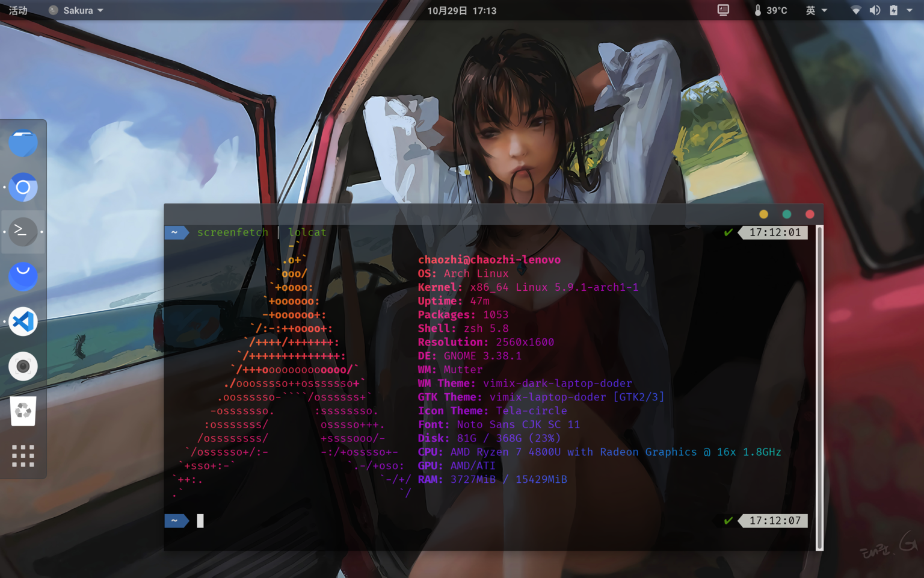Click the 'WM: Mutter' line
Screen dimensions: 924x578
451,370
